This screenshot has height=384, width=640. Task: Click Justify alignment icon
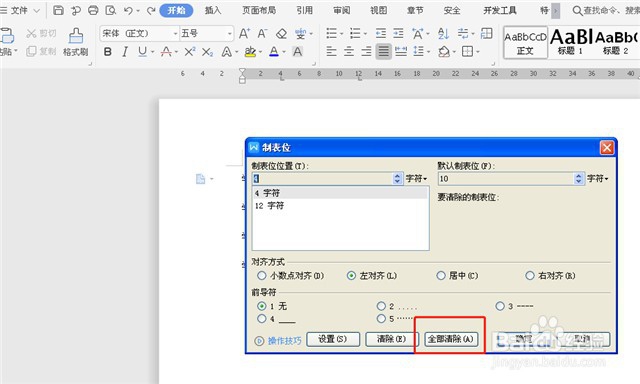point(383,52)
